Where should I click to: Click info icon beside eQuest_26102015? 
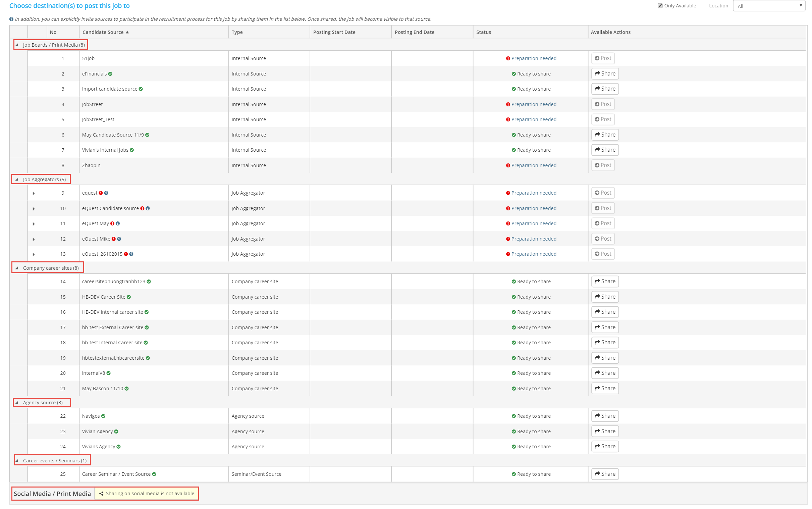pos(131,254)
